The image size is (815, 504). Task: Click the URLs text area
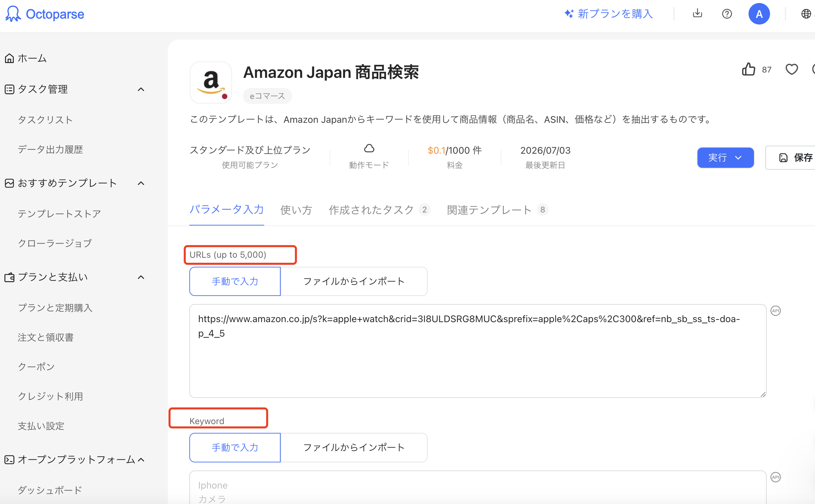[x=478, y=351]
